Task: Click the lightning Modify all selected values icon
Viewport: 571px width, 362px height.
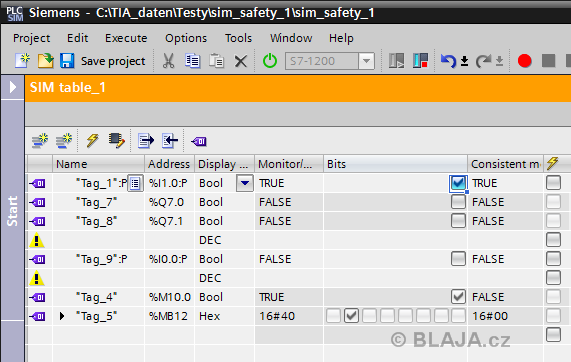Action: pyautogui.click(x=92, y=141)
